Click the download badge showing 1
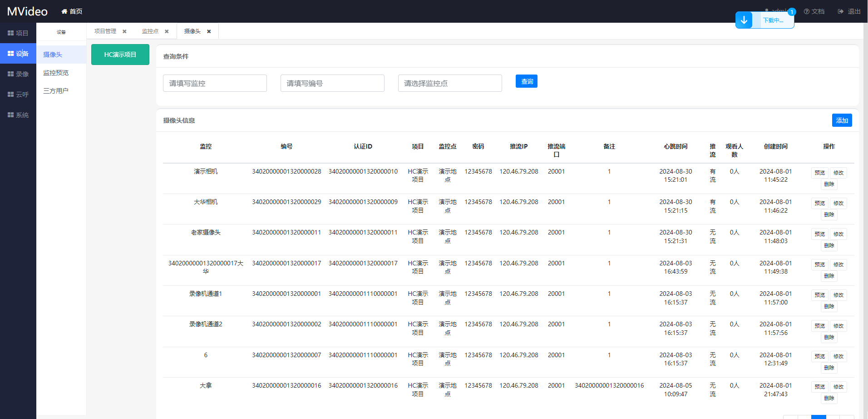Image resolution: width=868 pixels, height=419 pixels. click(x=792, y=12)
